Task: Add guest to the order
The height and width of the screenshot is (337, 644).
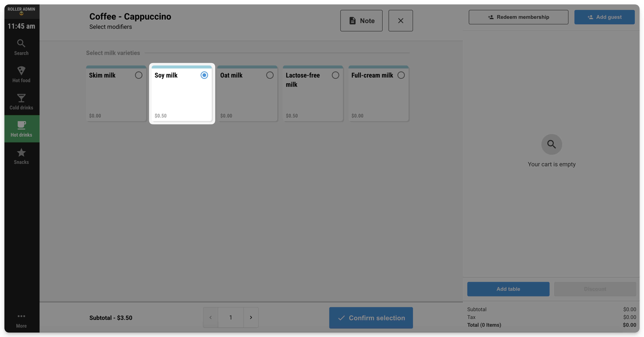Action: (x=604, y=17)
